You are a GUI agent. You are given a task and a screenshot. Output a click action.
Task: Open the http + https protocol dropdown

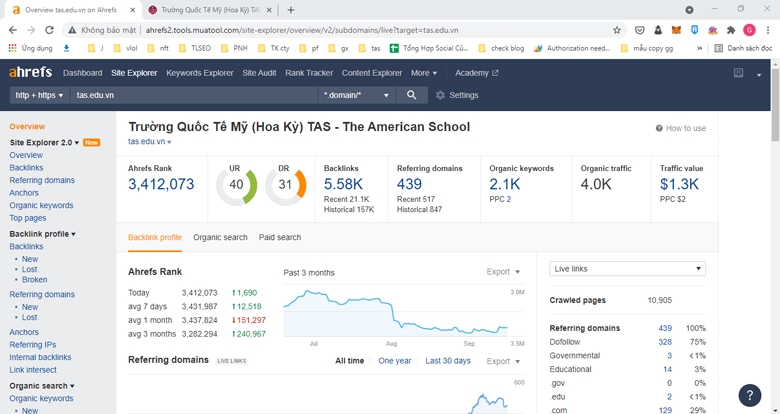click(x=39, y=95)
